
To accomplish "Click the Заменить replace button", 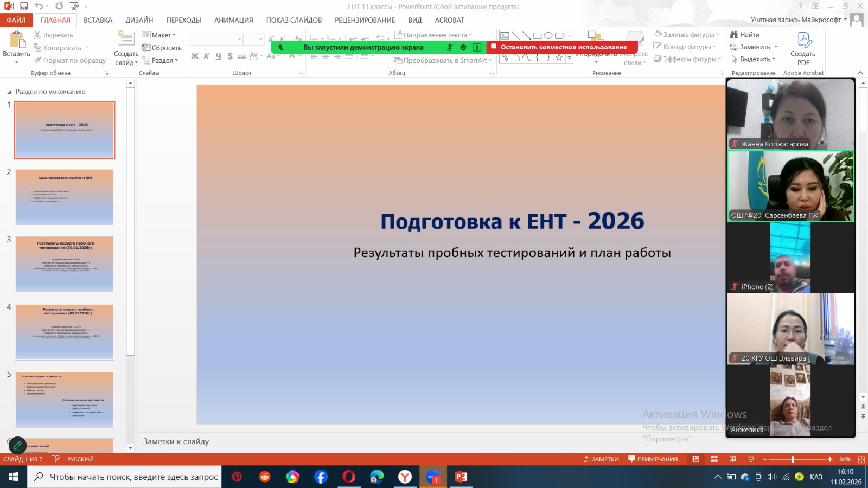I will click(x=754, y=47).
